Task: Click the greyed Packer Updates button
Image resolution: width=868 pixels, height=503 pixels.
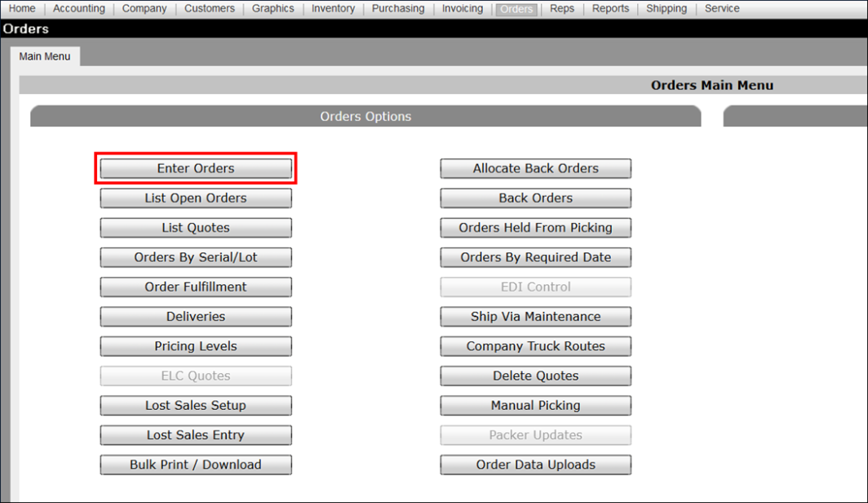Action: coord(536,435)
